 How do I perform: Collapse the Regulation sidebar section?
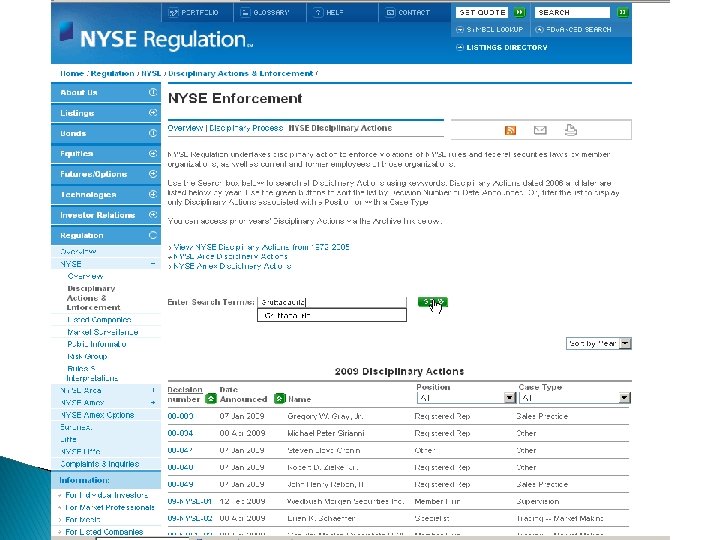(x=106, y=235)
